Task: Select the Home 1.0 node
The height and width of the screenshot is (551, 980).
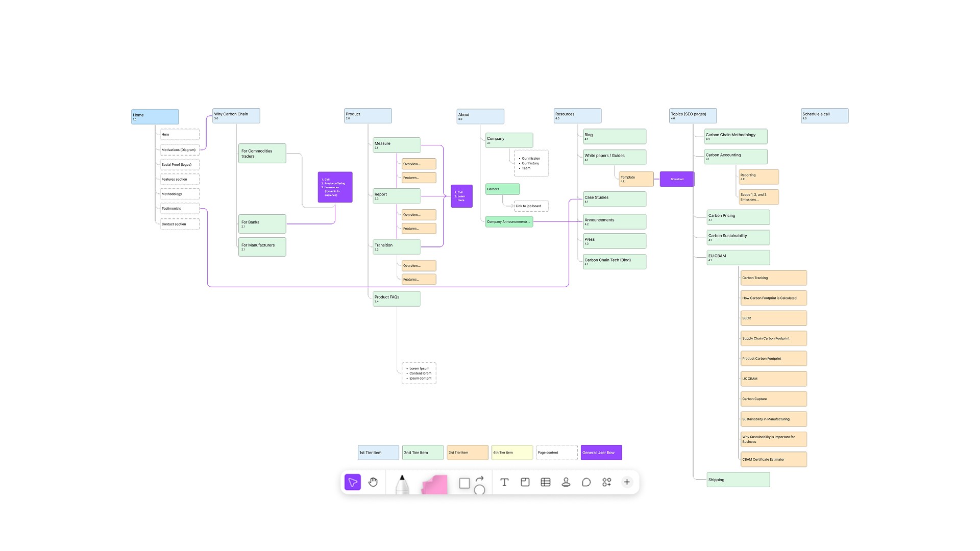Action: pos(155,117)
